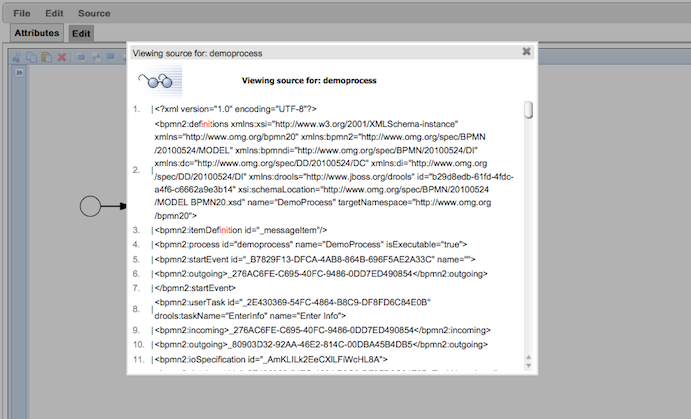Click the swap-arrows icon in the editor toolbar
The height and width of the screenshot is (419, 691).
pos(96,57)
